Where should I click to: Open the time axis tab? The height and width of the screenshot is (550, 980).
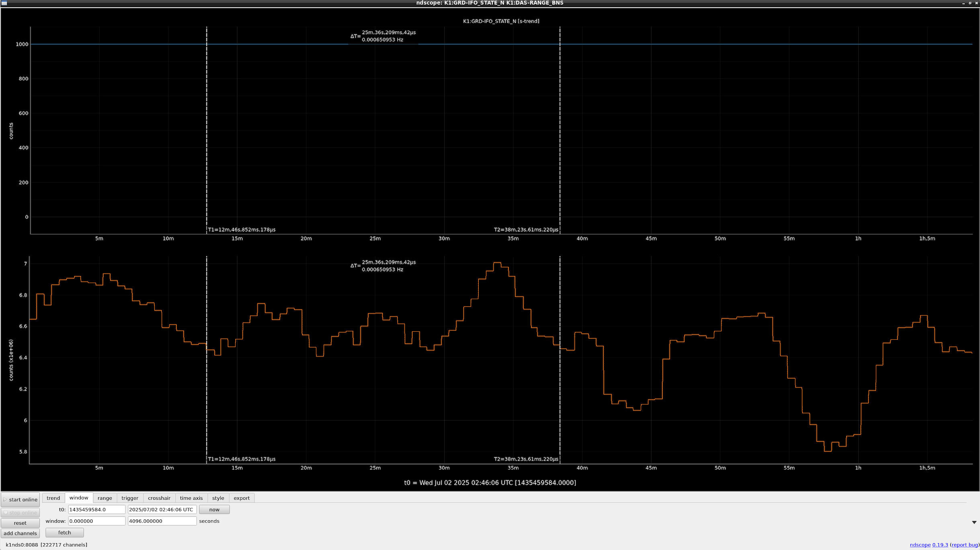click(191, 498)
